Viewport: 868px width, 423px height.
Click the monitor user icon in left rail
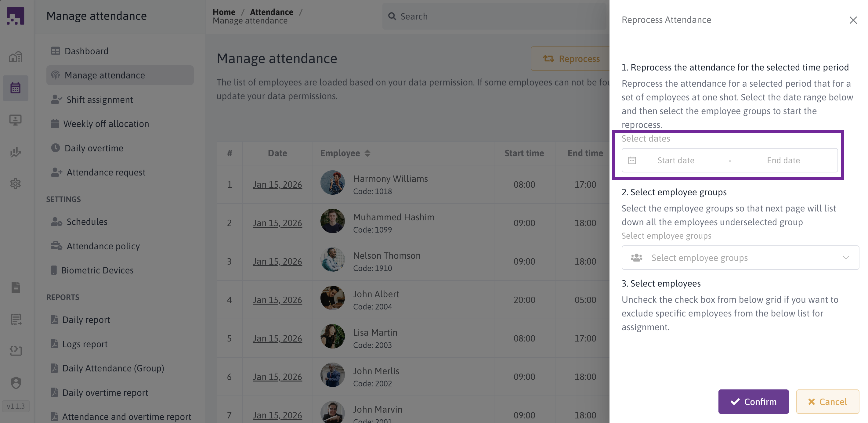[x=16, y=120]
